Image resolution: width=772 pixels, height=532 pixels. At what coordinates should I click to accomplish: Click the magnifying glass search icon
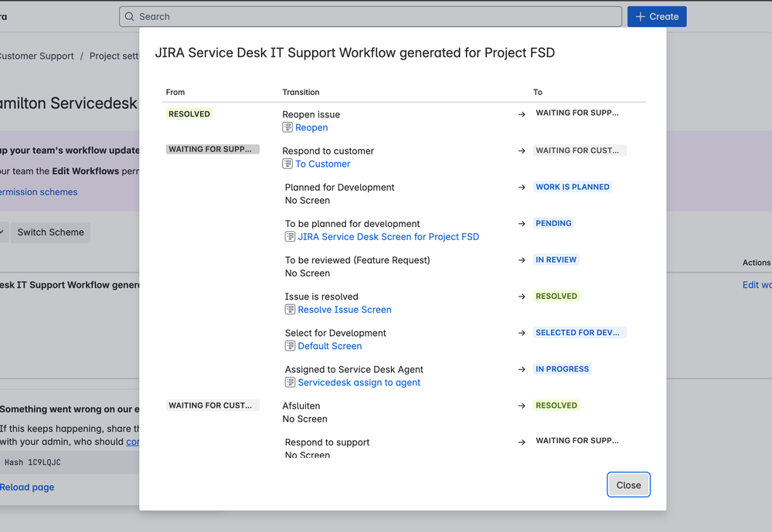(x=130, y=16)
